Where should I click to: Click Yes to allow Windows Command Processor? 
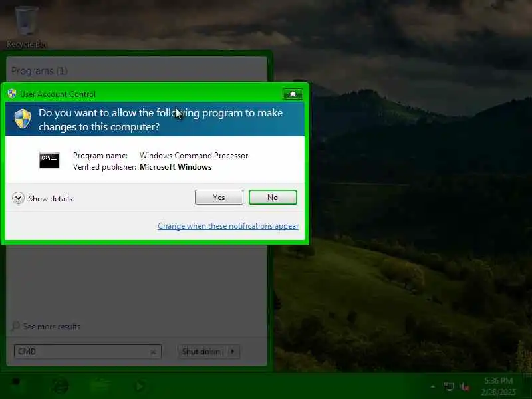point(219,197)
